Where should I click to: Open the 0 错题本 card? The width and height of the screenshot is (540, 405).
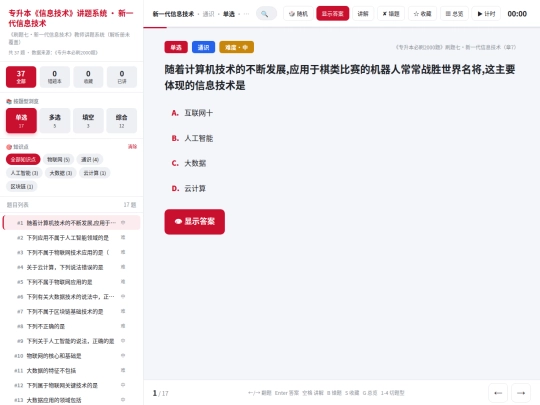point(55,77)
